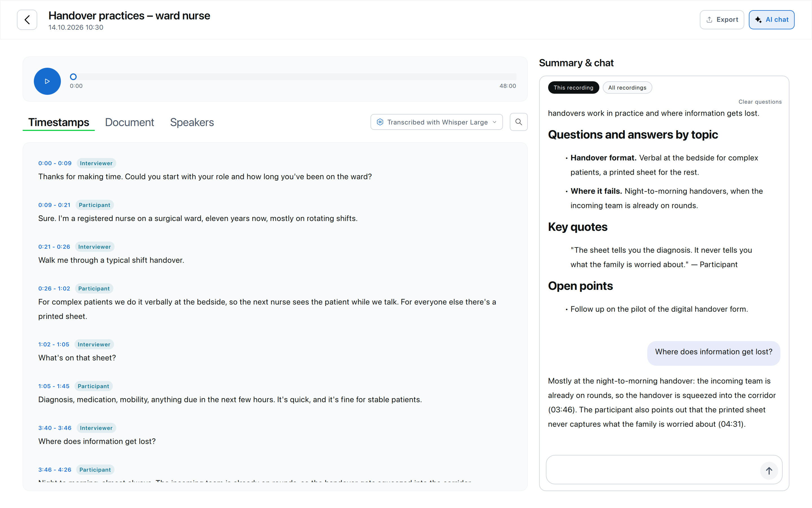This screenshot has width=812, height=508.
Task: Select This recording scope
Action: pos(573,88)
